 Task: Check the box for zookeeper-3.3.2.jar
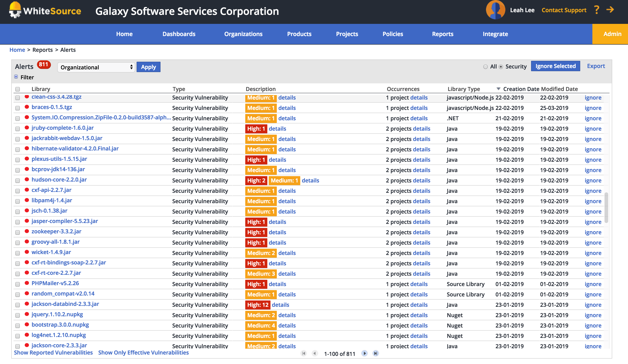17,232
